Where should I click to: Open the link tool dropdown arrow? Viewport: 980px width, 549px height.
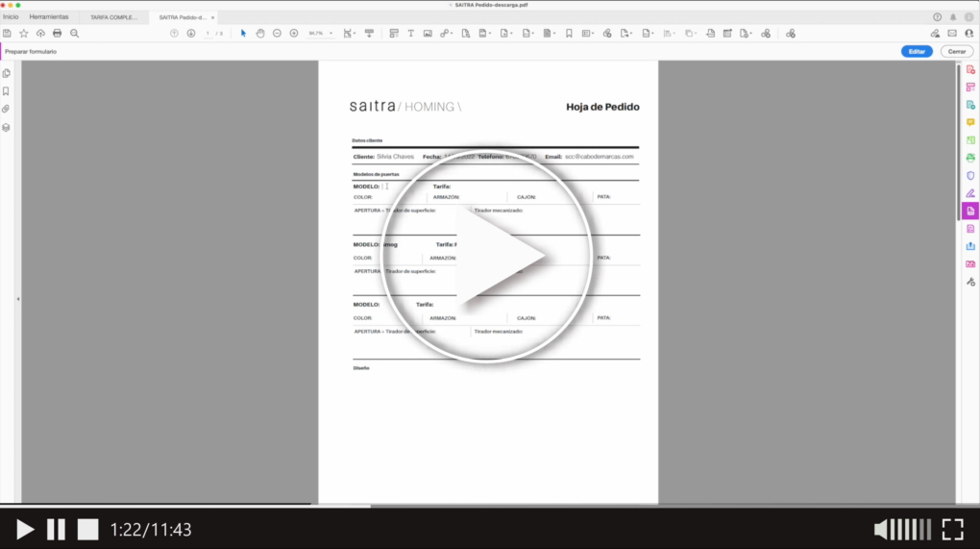[451, 33]
